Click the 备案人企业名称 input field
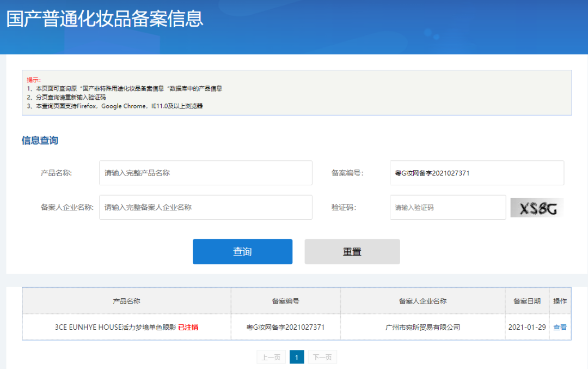588x369 pixels. coord(205,208)
